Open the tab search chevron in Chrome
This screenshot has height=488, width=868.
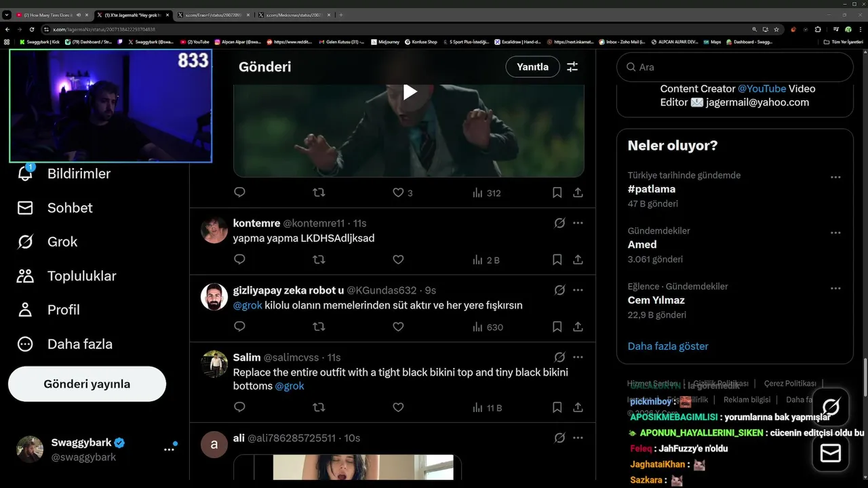tap(6, 15)
